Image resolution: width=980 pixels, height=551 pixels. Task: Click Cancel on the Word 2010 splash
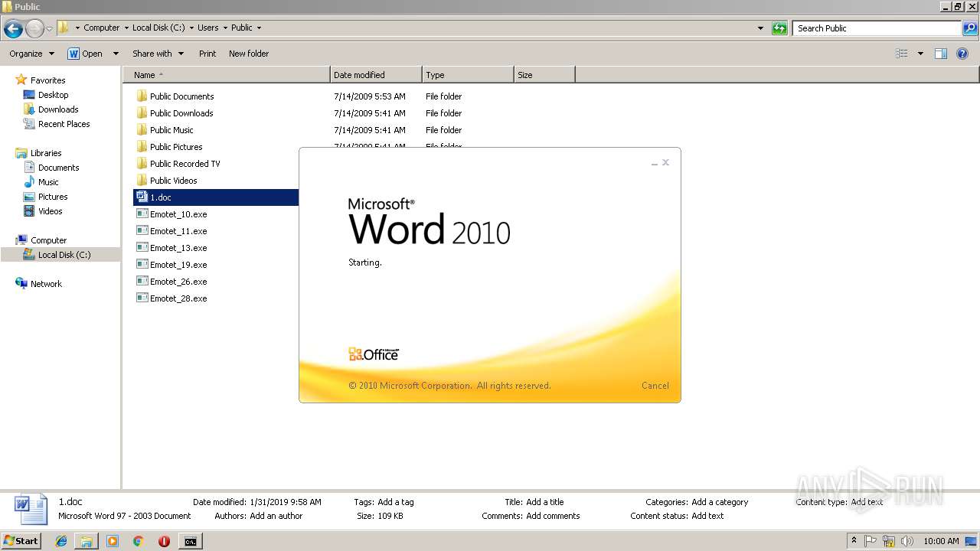[655, 386]
